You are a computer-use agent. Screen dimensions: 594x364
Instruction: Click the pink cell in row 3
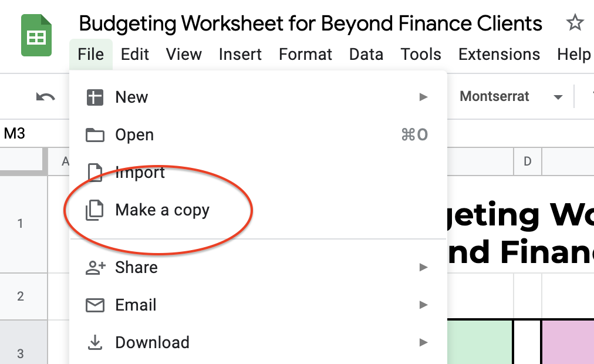(x=568, y=342)
